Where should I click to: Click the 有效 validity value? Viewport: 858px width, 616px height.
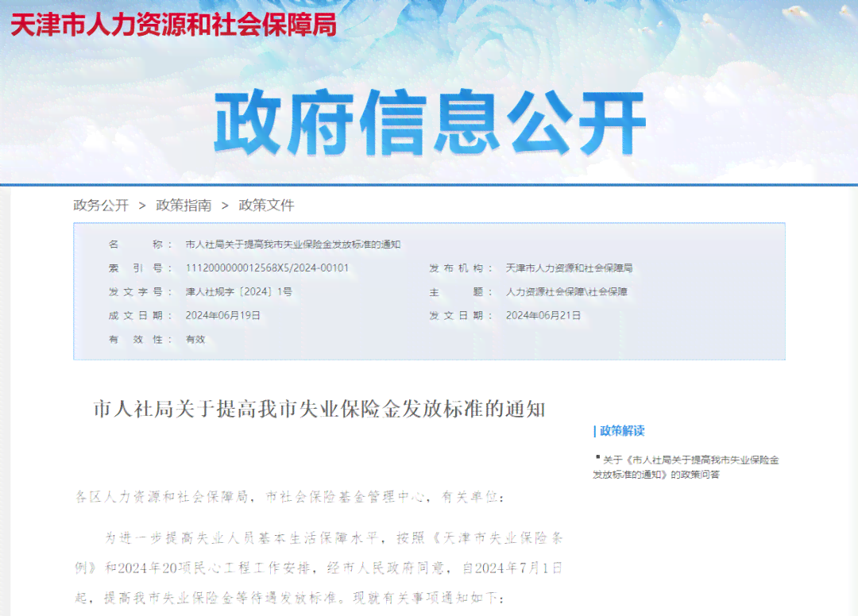point(195,340)
